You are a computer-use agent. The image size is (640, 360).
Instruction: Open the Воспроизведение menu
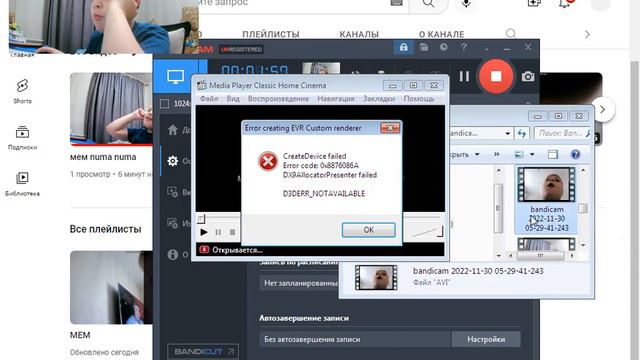tap(278, 99)
